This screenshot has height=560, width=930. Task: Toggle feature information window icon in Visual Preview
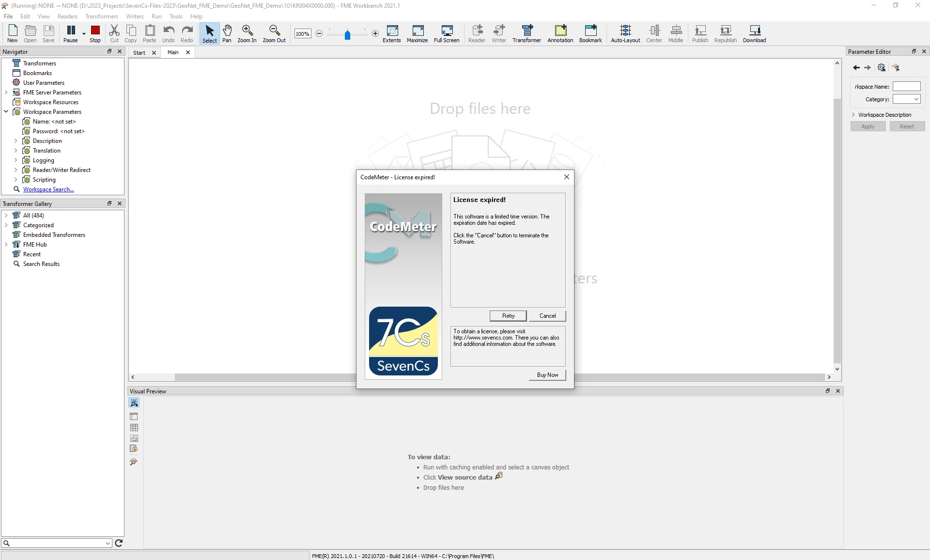pos(134,449)
